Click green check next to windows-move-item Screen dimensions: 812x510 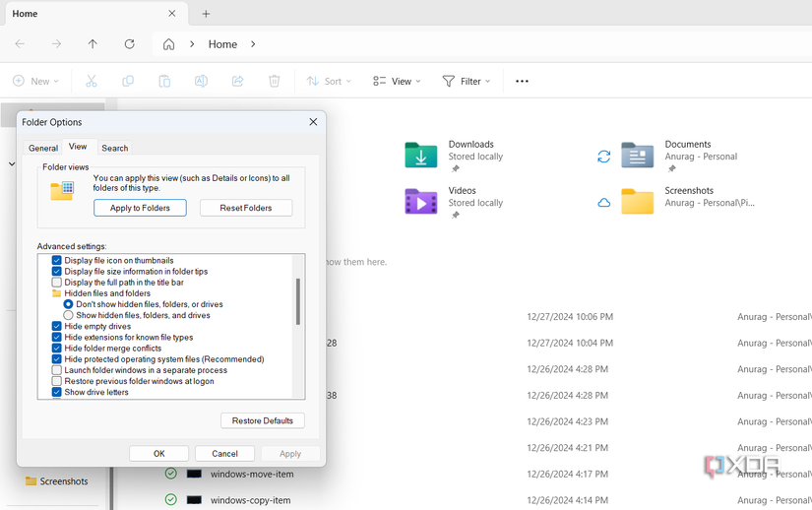coord(171,474)
